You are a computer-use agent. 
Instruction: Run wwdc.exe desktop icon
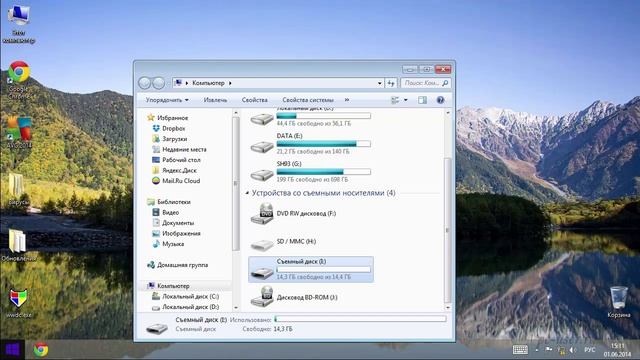point(18,303)
